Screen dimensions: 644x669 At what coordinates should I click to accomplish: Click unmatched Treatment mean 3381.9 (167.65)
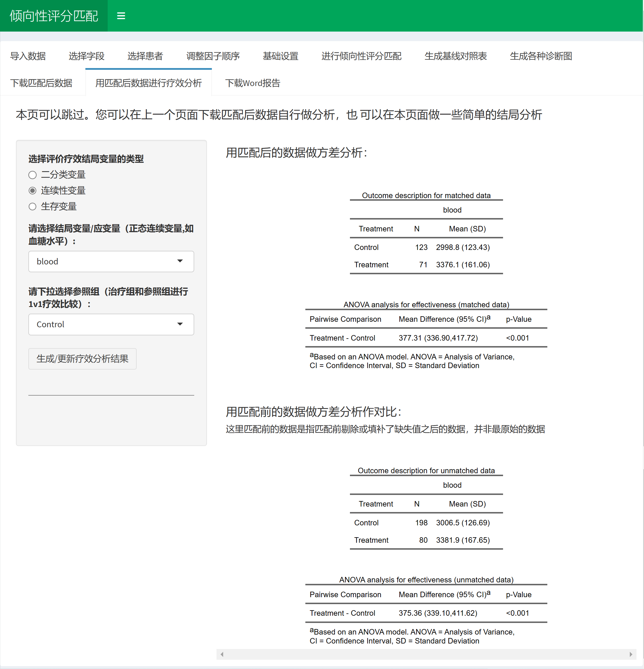coord(463,540)
